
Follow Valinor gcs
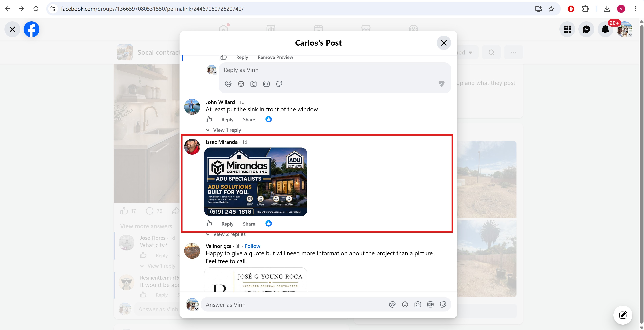pos(253,246)
